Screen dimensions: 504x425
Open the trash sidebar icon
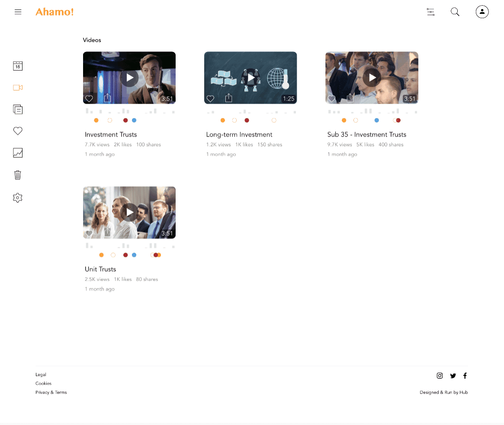point(18,175)
